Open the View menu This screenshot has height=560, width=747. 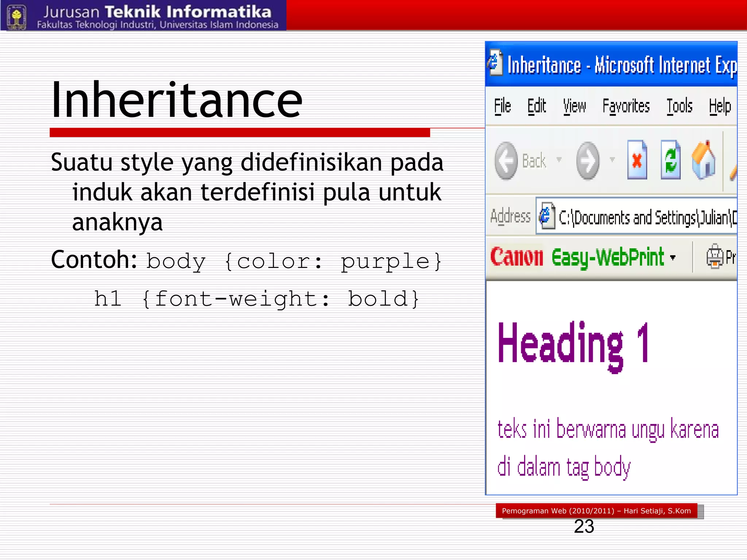574,106
